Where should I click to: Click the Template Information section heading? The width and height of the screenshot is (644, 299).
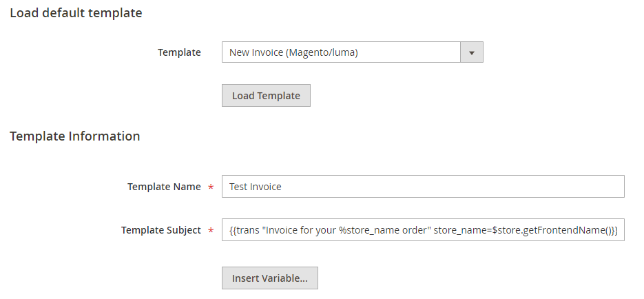click(x=75, y=136)
